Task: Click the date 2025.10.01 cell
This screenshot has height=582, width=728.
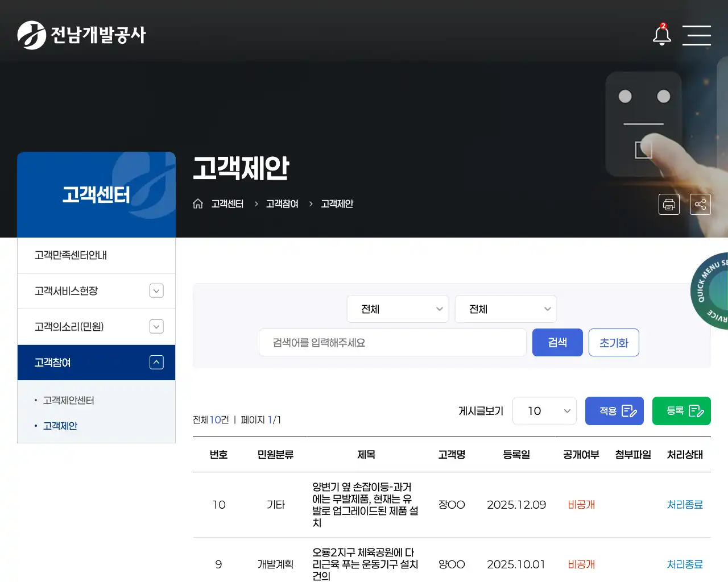Action: pos(516,564)
